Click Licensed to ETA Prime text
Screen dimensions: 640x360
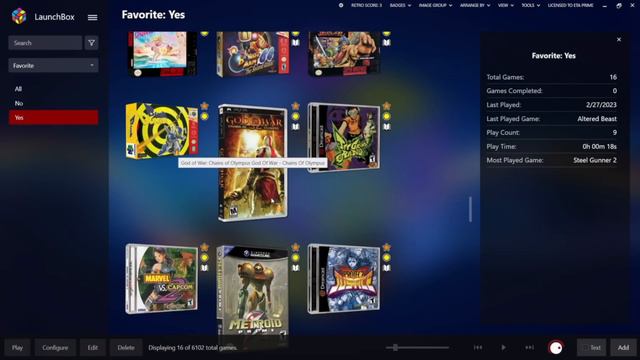(570, 5)
